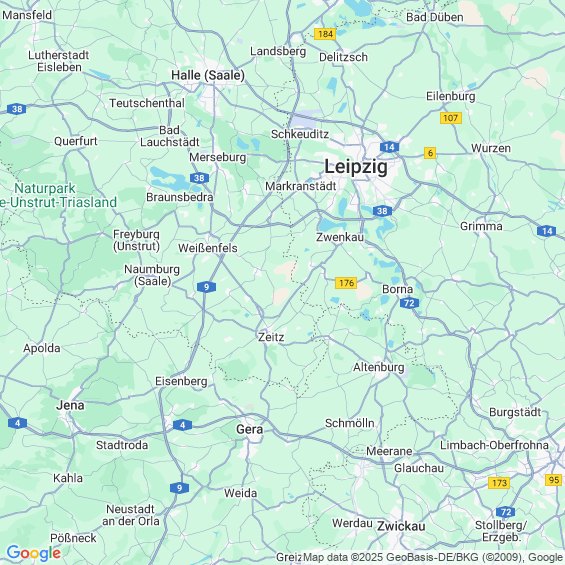565x565 pixels.
Task: Click the Jena city label
Action: 70,405
